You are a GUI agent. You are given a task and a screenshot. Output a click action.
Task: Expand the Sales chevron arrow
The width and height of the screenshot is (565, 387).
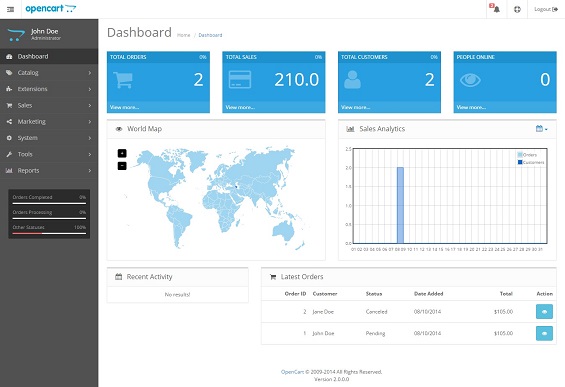[x=90, y=106]
